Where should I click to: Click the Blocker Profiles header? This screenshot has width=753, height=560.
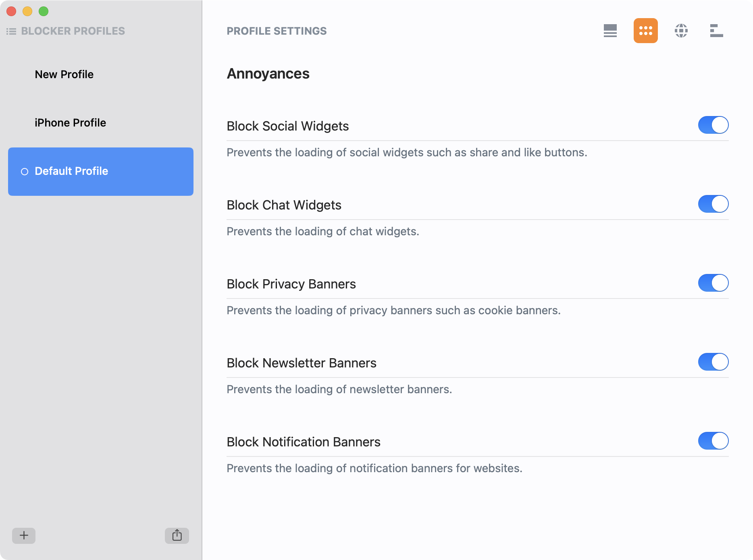[73, 31]
